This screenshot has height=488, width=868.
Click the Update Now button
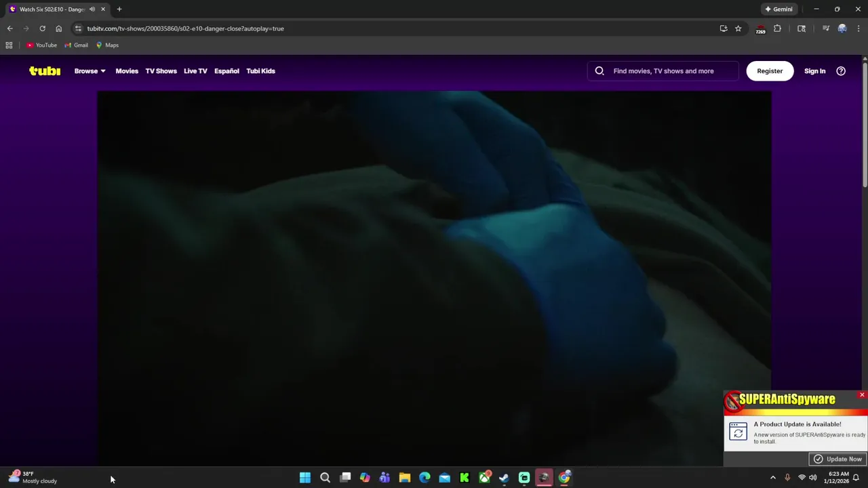click(837, 459)
